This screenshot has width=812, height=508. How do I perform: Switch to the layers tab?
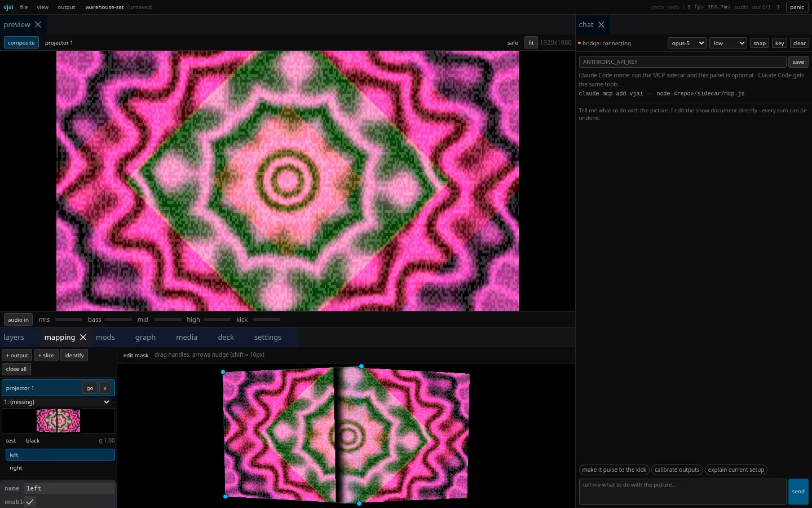coord(14,337)
